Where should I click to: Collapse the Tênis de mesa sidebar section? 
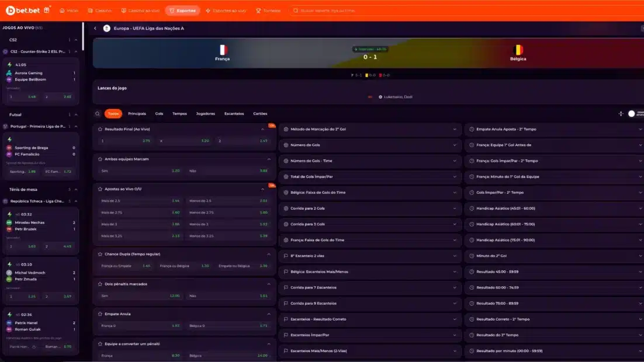point(76,190)
